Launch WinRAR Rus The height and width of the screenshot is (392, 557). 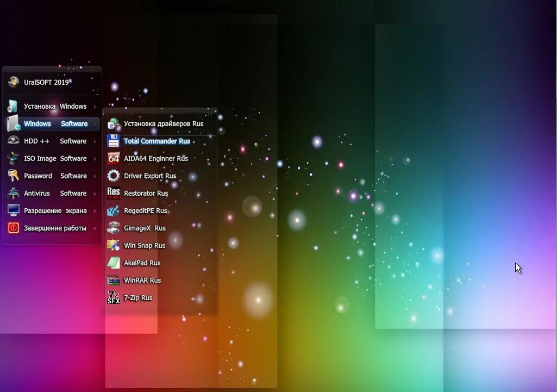coord(160,281)
